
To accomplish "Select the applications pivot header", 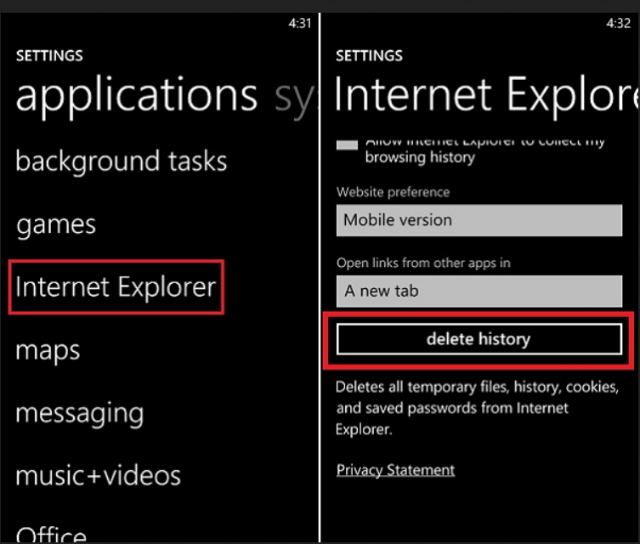I will click(136, 95).
